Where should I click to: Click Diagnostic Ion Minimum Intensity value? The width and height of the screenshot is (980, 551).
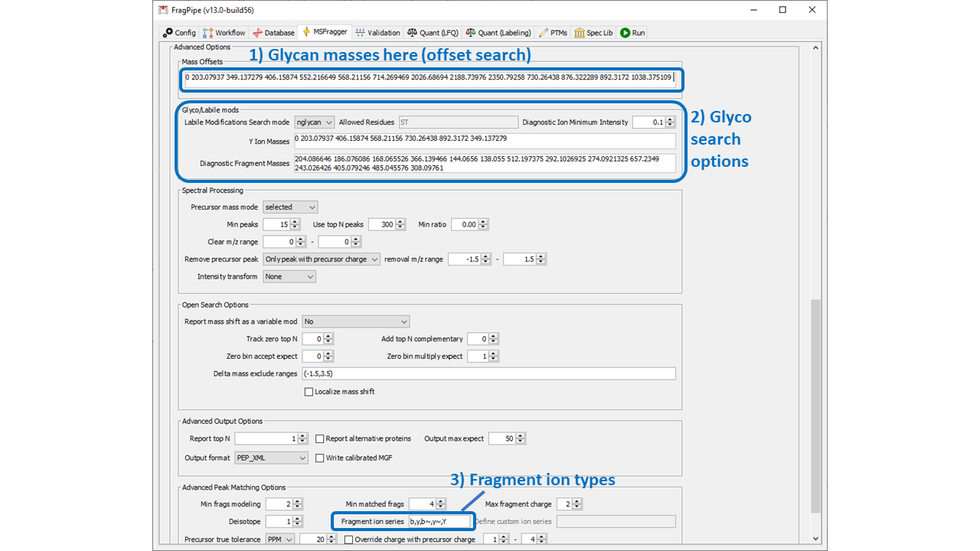click(648, 122)
